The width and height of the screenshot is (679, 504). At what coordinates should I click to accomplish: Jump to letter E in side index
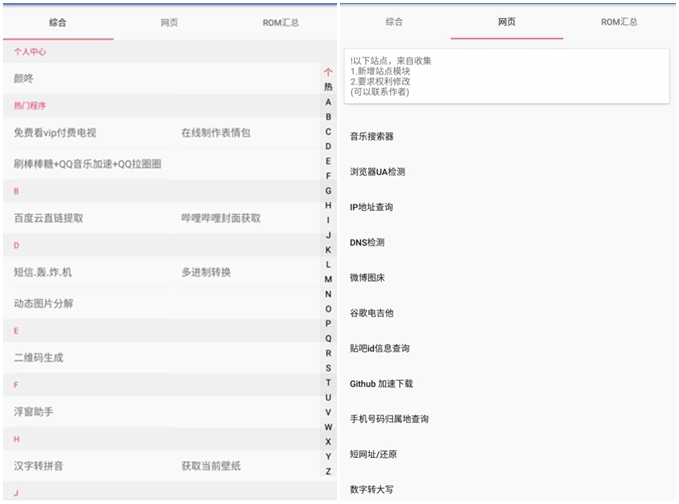[x=328, y=161]
